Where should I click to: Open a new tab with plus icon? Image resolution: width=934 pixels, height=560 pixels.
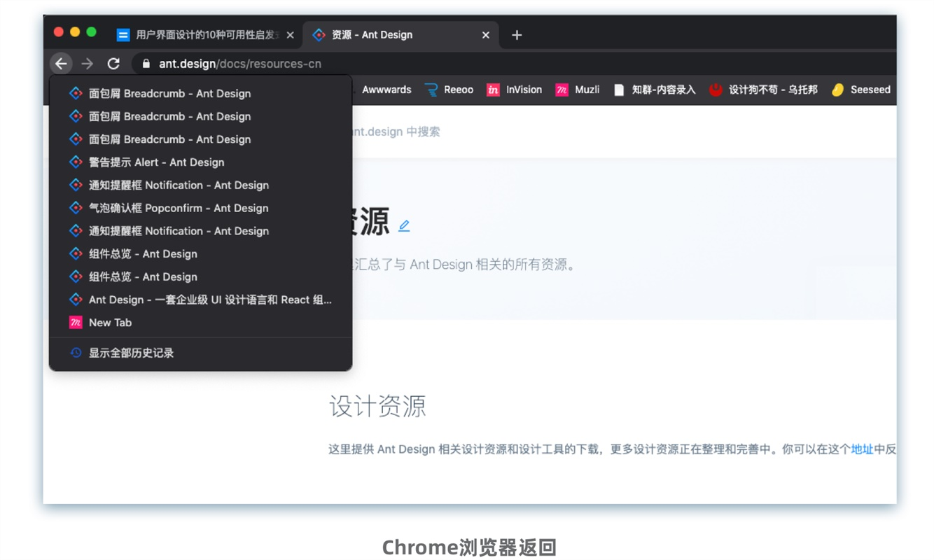point(517,35)
